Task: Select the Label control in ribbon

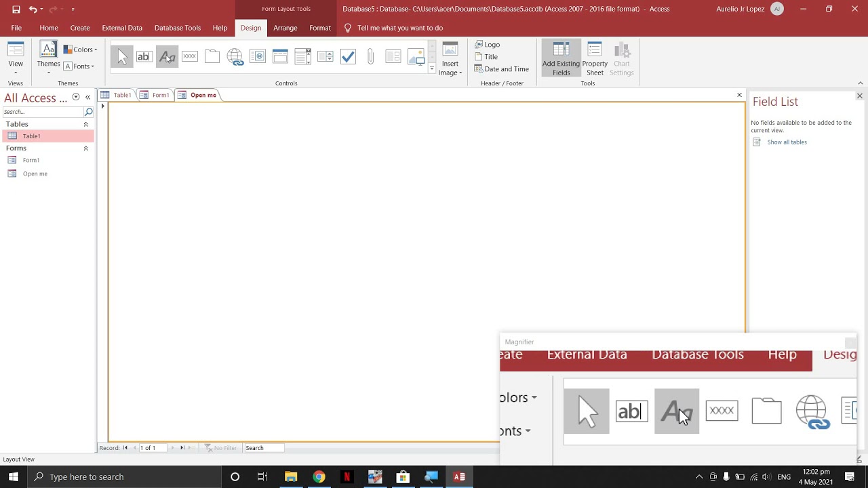Action: pos(167,57)
